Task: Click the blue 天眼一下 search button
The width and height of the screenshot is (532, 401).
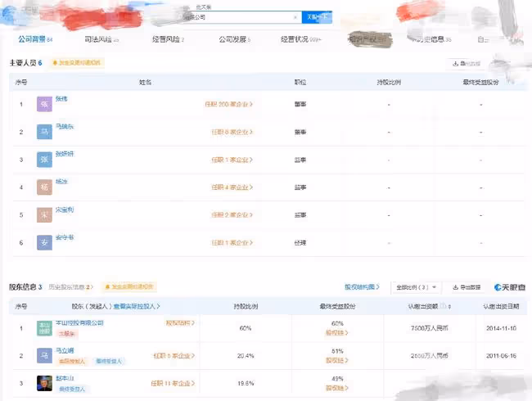Action: tap(317, 17)
